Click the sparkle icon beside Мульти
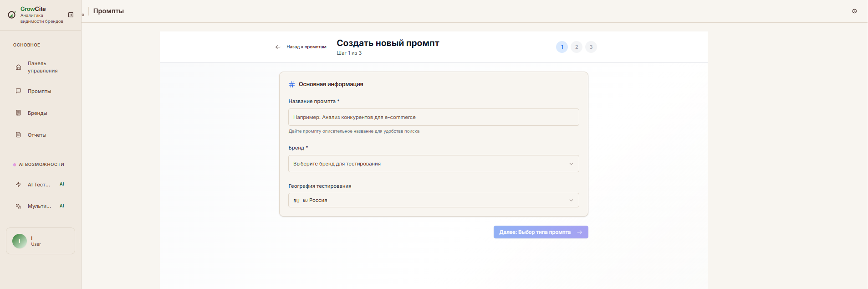The height and width of the screenshot is (289, 868). click(19, 206)
